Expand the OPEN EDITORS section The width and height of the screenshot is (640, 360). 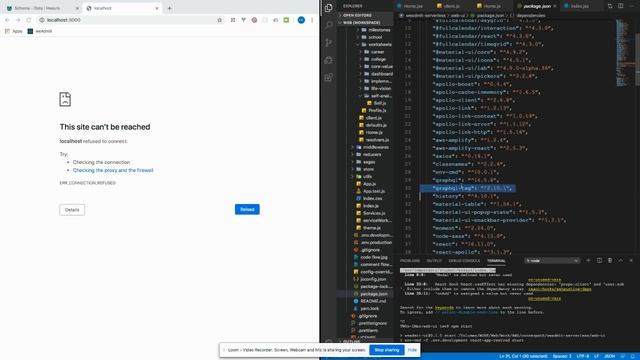tap(366, 15)
